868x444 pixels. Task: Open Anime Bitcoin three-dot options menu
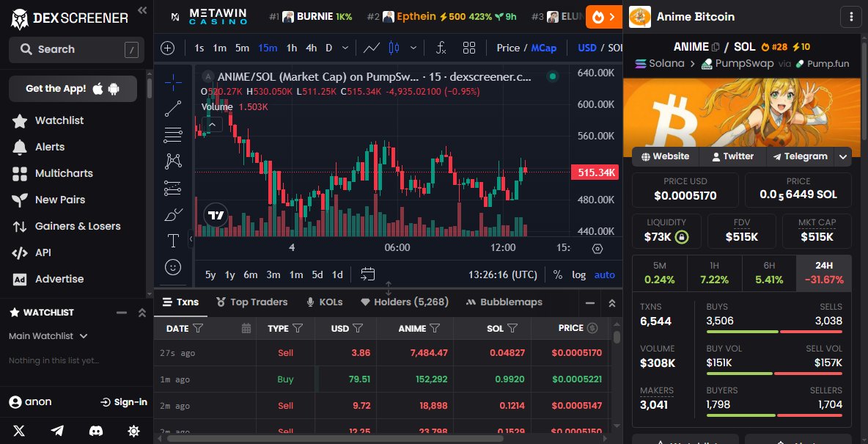coord(851,17)
